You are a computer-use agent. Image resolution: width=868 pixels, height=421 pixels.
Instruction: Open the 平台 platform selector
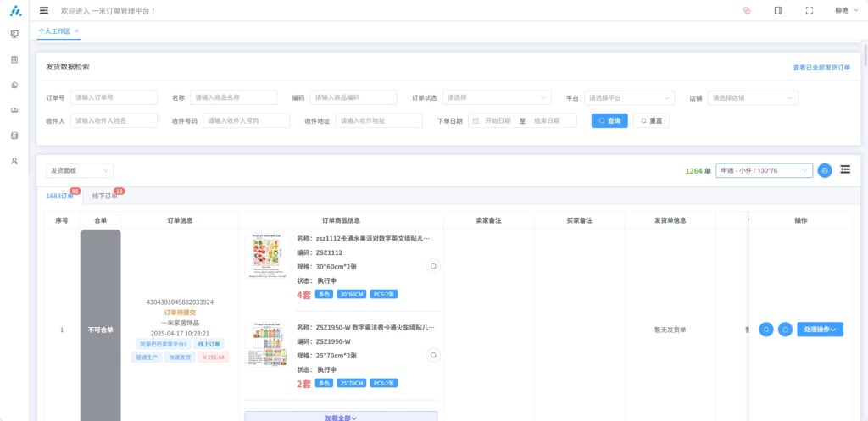click(x=630, y=97)
